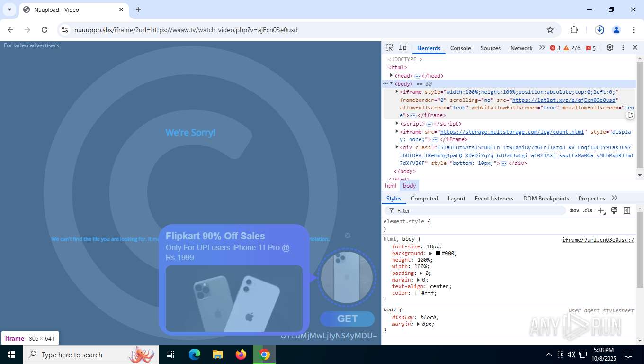The height and width of the screenshot is (364, 644).
Task: Open the Layout tab
Action: click(456, 199)
